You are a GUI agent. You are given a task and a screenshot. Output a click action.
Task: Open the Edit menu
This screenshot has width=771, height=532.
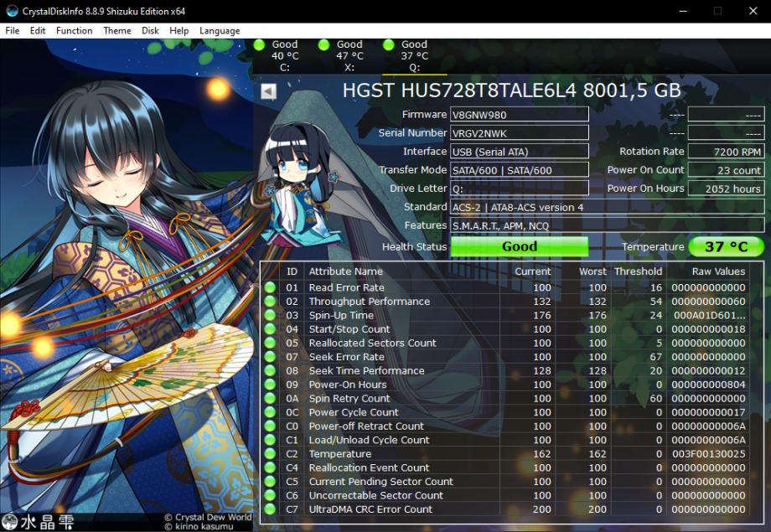38,30
